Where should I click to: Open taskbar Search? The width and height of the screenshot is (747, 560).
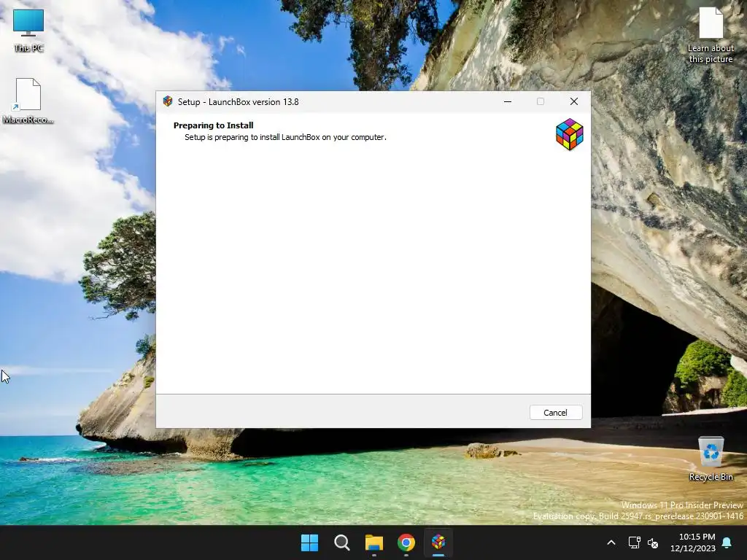pyautogui.click(x=341, y=542)
